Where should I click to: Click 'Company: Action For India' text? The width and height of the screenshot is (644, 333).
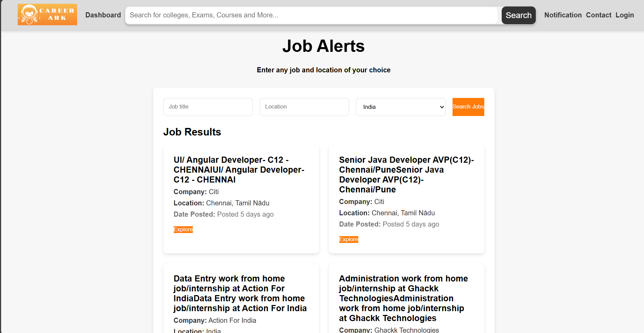coord(215,320)
